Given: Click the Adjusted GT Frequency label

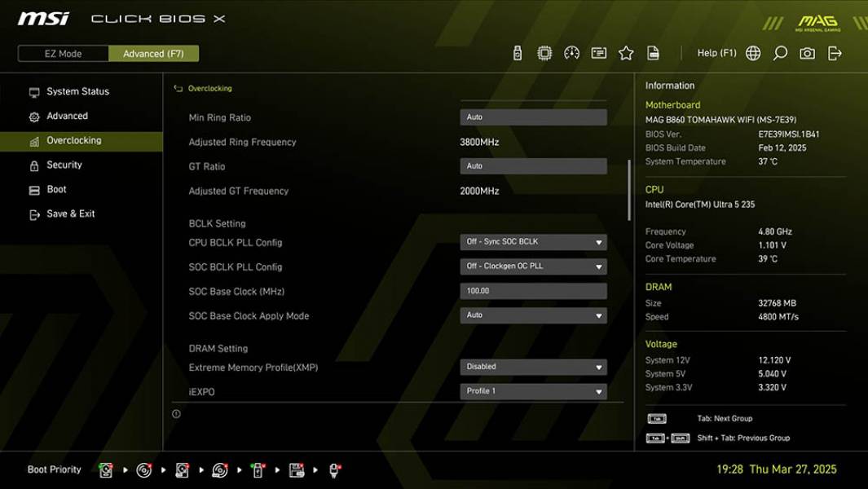Looking at the screenshot, I should click(x=239, y=191).
